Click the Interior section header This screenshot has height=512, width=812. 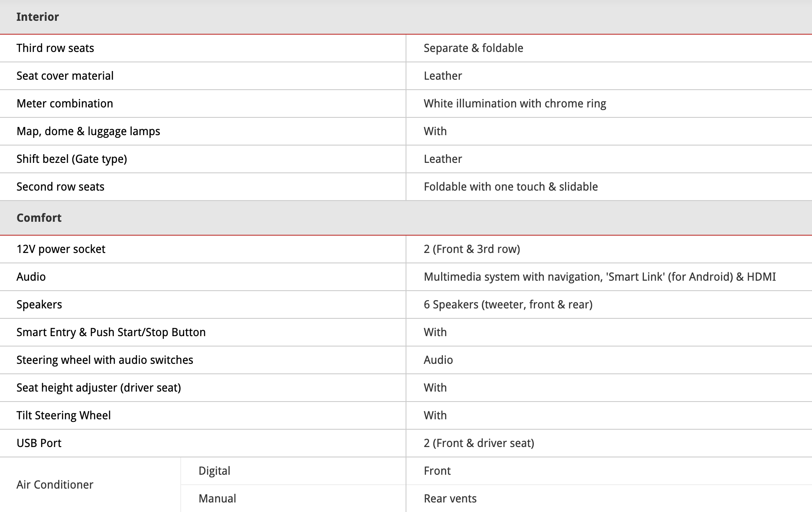(38, 17)
